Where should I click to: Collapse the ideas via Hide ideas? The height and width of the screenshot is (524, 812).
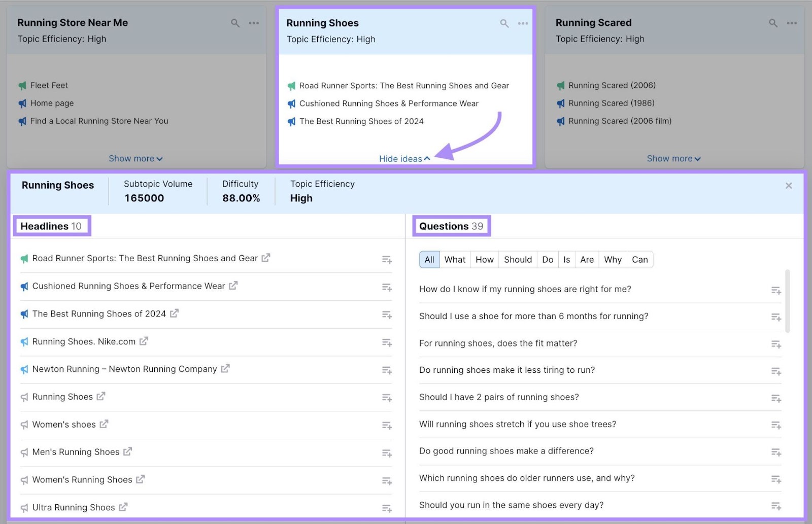pos(404,159)
